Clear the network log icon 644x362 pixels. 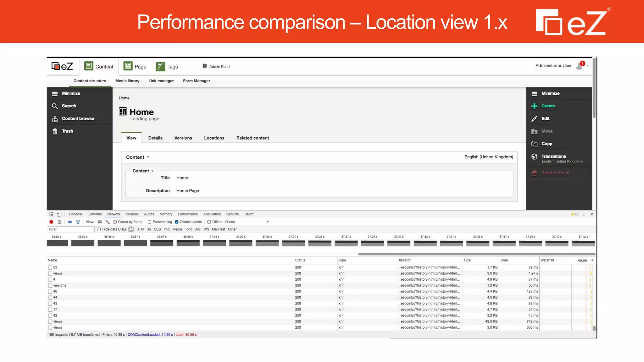point(59,222)
